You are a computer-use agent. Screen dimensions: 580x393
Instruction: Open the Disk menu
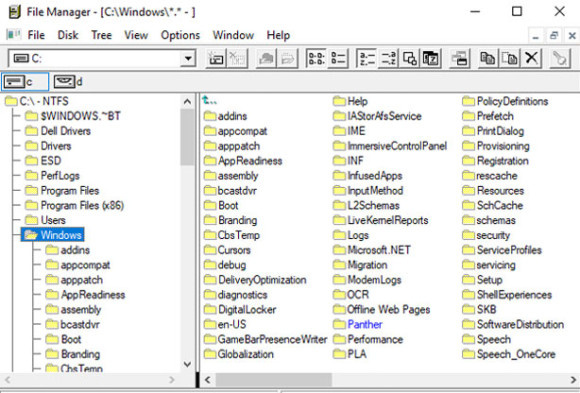point(68,35)
